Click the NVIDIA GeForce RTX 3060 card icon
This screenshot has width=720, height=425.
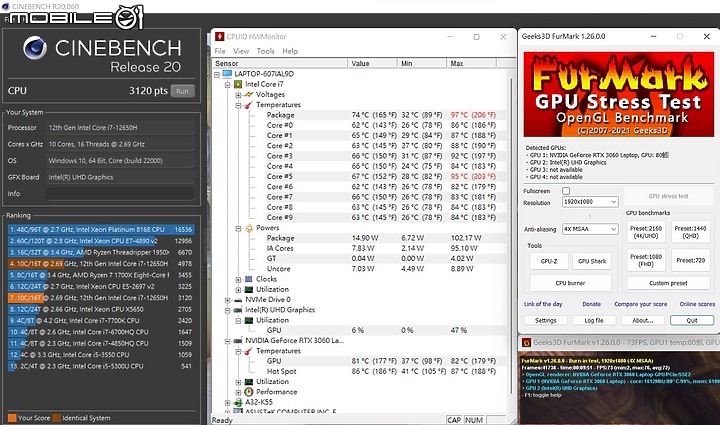[238, 341]
